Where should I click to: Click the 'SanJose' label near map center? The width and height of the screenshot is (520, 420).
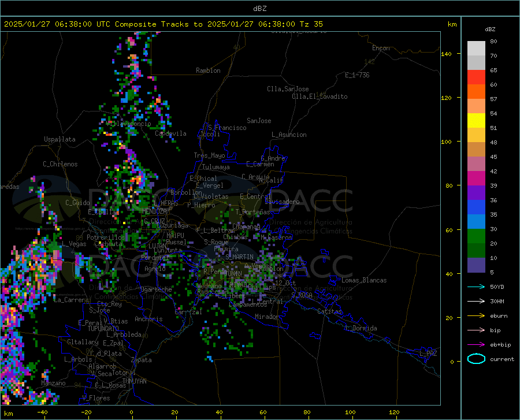[259, 121]
